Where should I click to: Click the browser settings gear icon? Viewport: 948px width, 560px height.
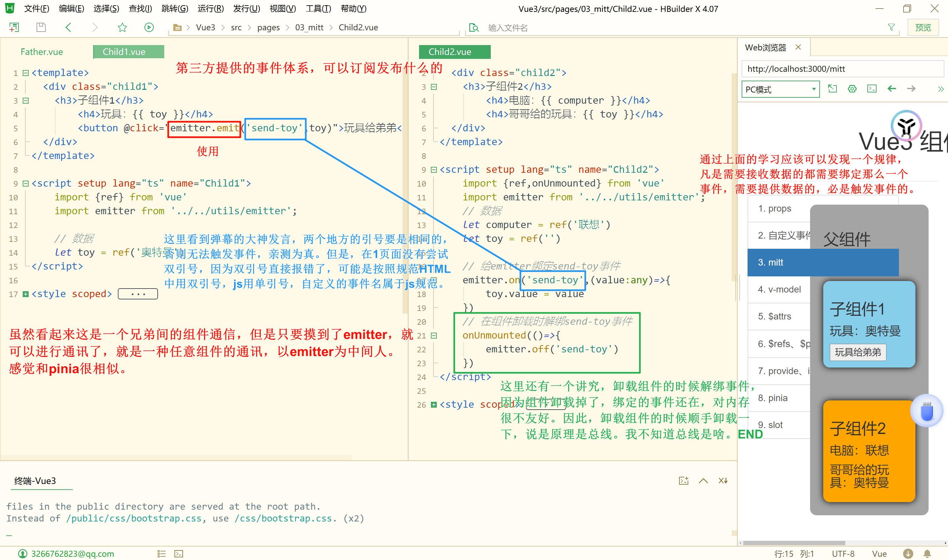point(852,89)
